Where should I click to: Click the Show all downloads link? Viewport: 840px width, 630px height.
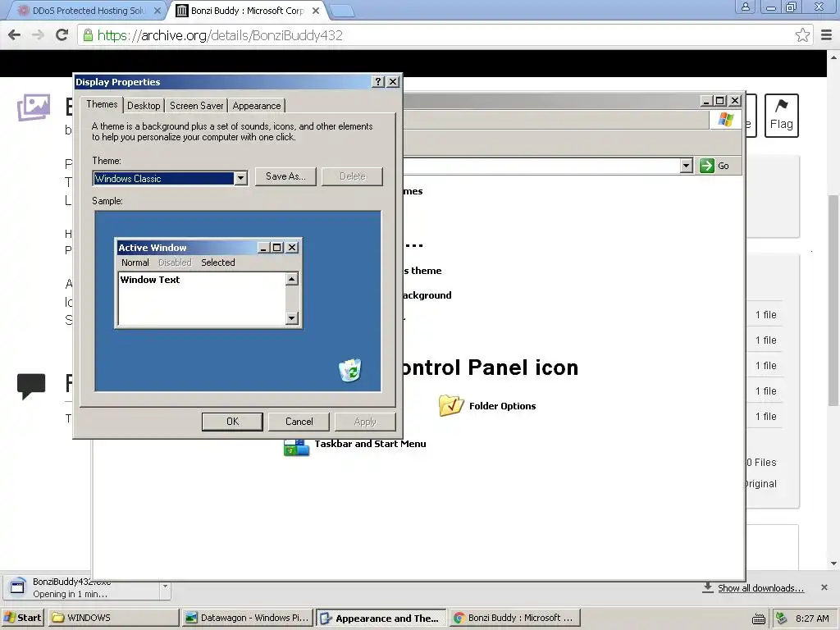(x=760, y=588)
